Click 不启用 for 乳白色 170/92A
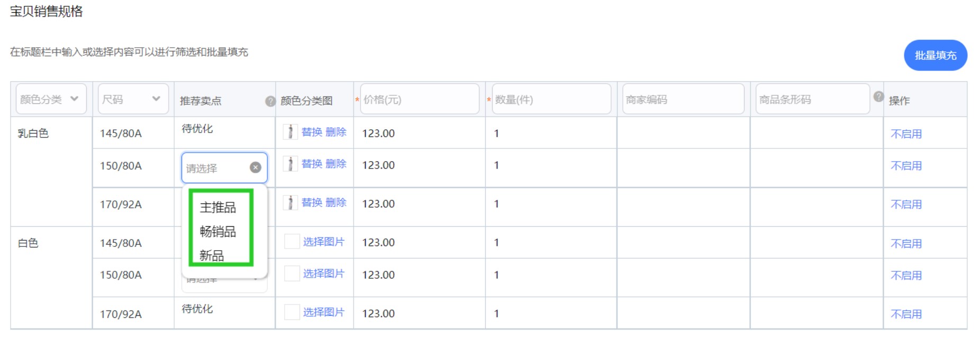This screenshot has height=337, width=980. [x=906, y=205]
